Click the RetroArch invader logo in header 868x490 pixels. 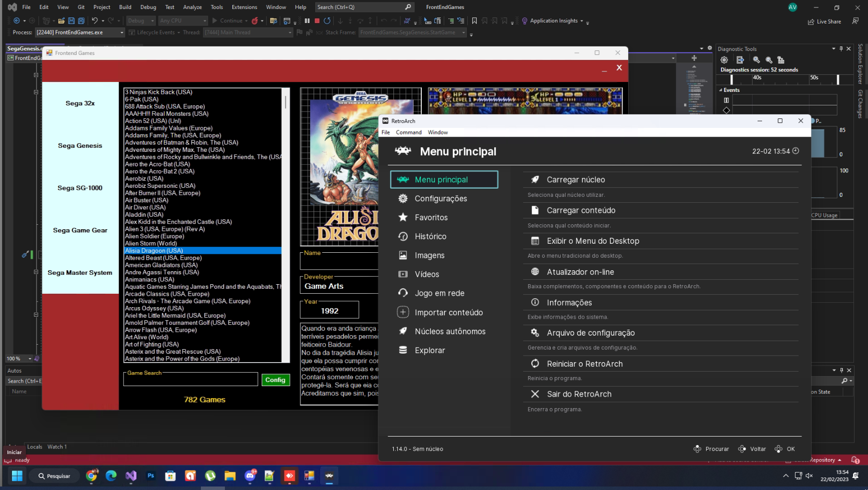coord(403,151)
